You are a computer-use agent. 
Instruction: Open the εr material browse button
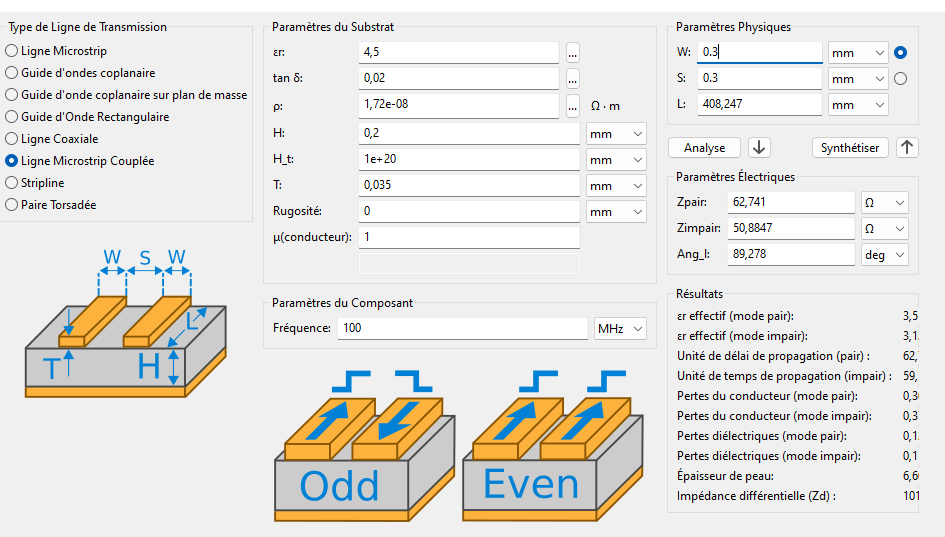tap(573, 52)
